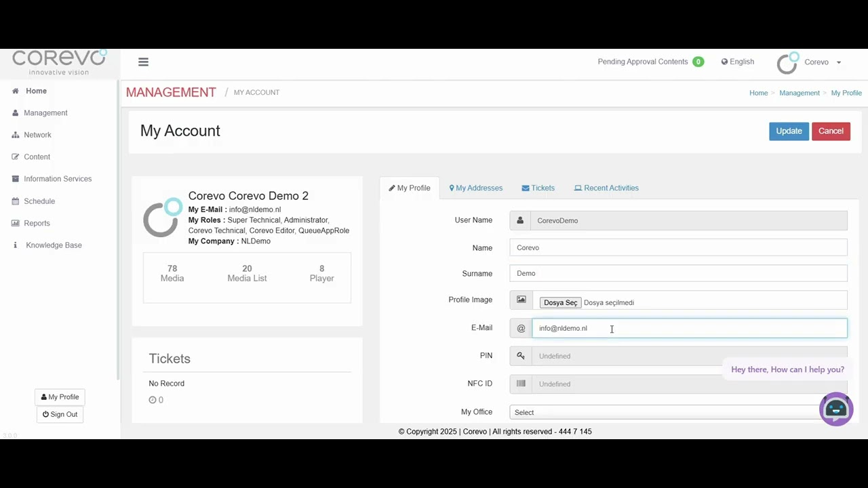Viewport: 868px width, 488px height.
Task: Click the My Profile breadcrumb link
Action: (x=846, y=93)
